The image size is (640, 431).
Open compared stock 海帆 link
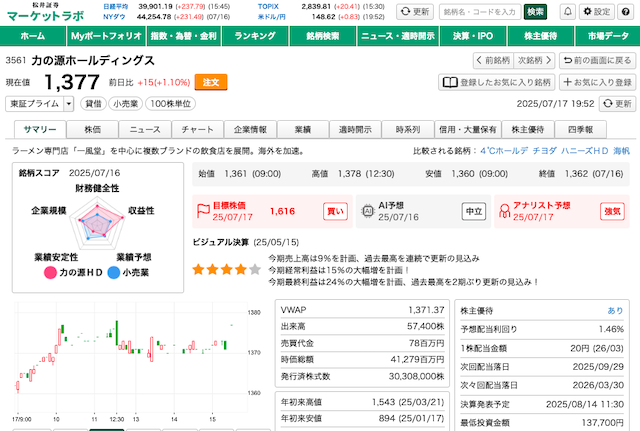tap(622, 151)
